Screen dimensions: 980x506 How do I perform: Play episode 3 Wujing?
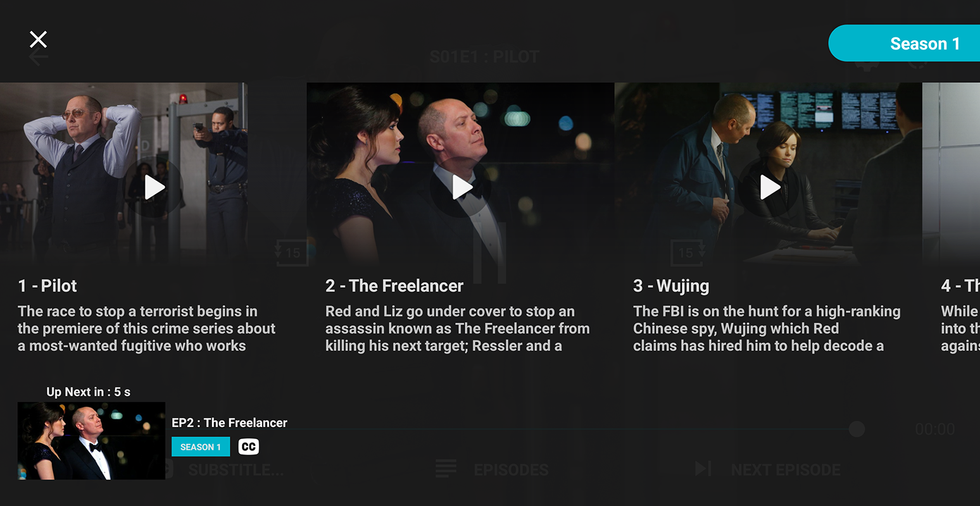tap(770, 187)
